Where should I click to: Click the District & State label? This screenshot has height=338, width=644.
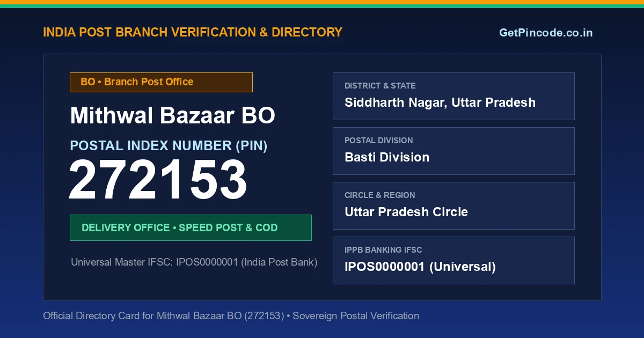click(x=380, y=86)
